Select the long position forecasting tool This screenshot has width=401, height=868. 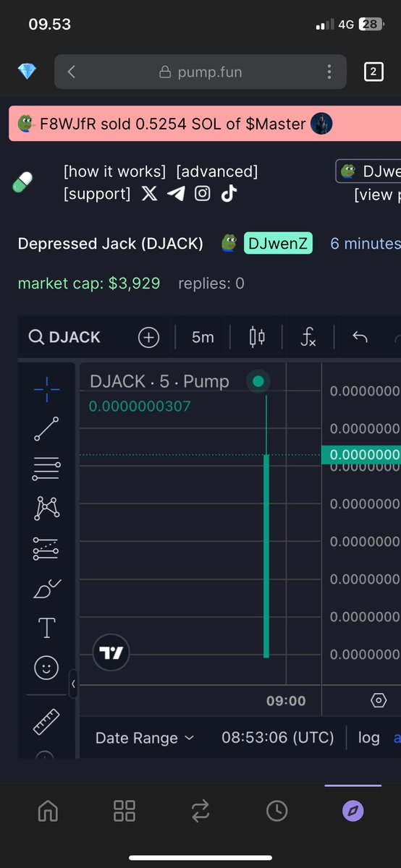click(47, 549)
